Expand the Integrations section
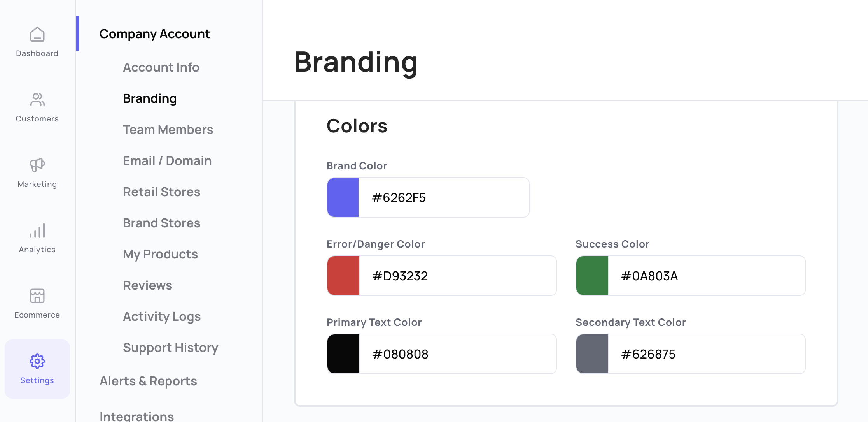Screen dimensions: 868x422 tap(136, 416)
